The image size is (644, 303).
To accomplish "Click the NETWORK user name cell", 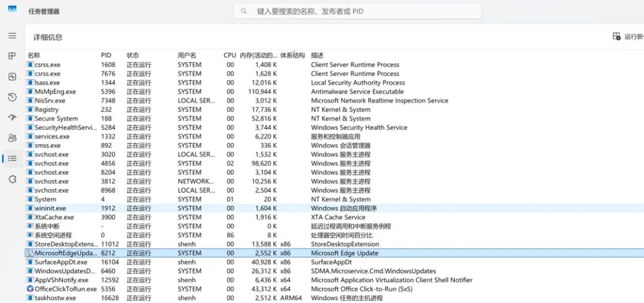I will 196,181.
